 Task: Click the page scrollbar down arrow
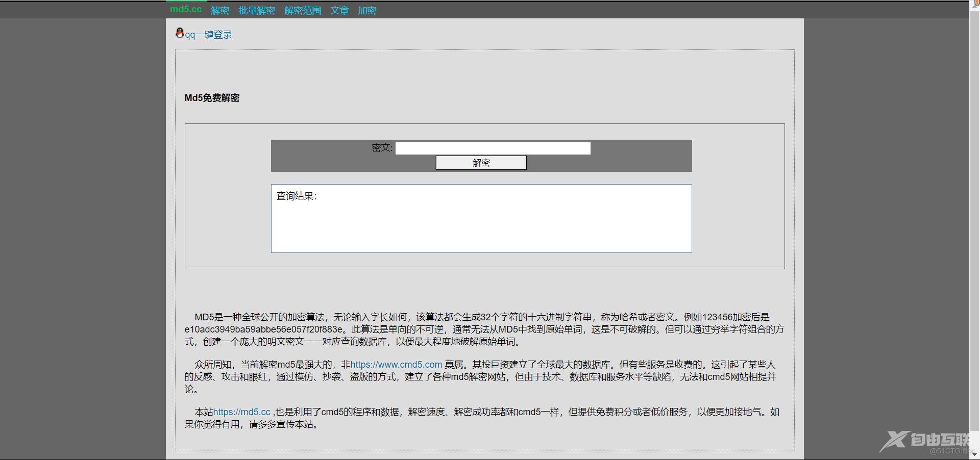click(975, 454)
